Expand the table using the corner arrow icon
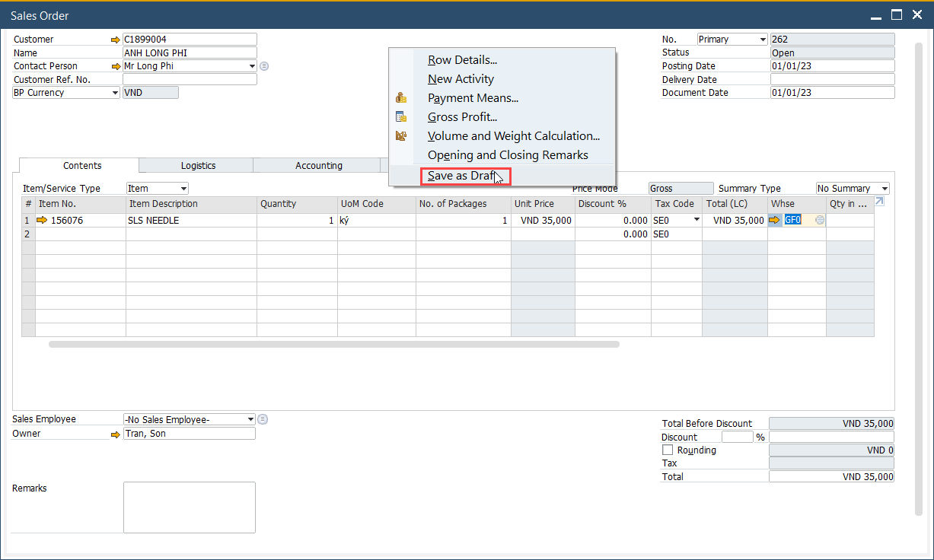Screen dimensions: 934x560 (x=880, y=202)
